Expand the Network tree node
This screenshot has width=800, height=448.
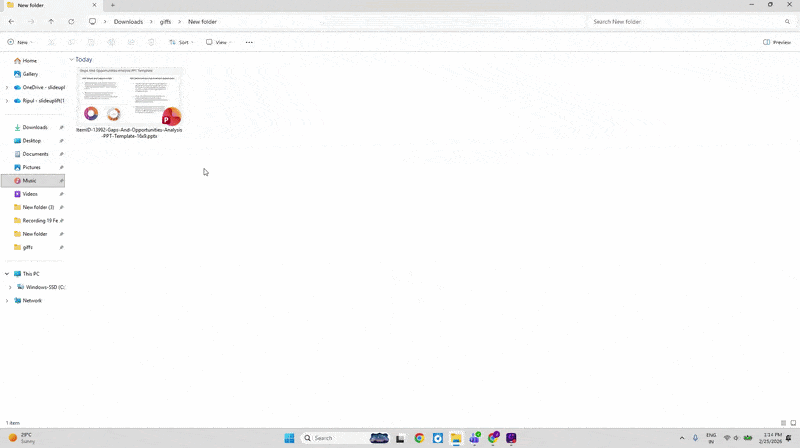(x=7, y=301)
